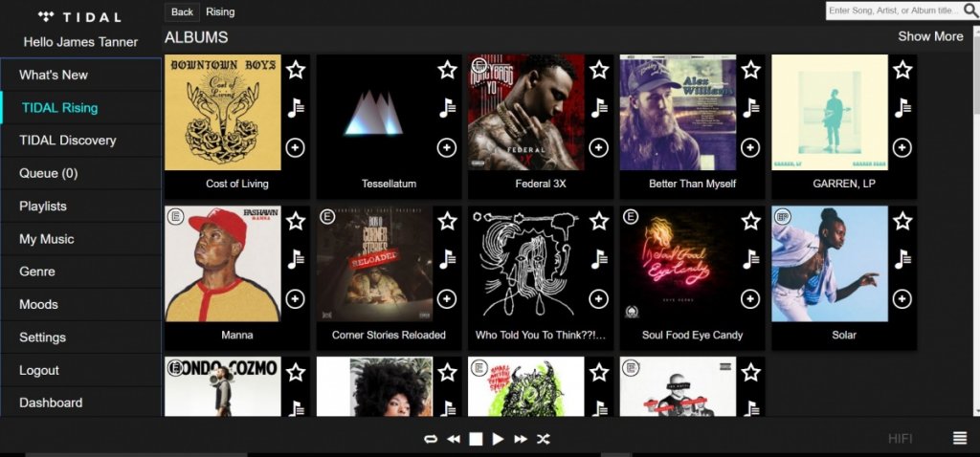
Task: Open Corner Stories Reloaded track list
Action: coord(447,259)
